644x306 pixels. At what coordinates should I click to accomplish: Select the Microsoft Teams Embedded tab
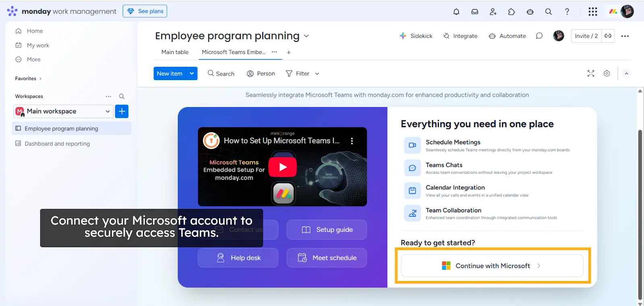[x=233, y=52]
